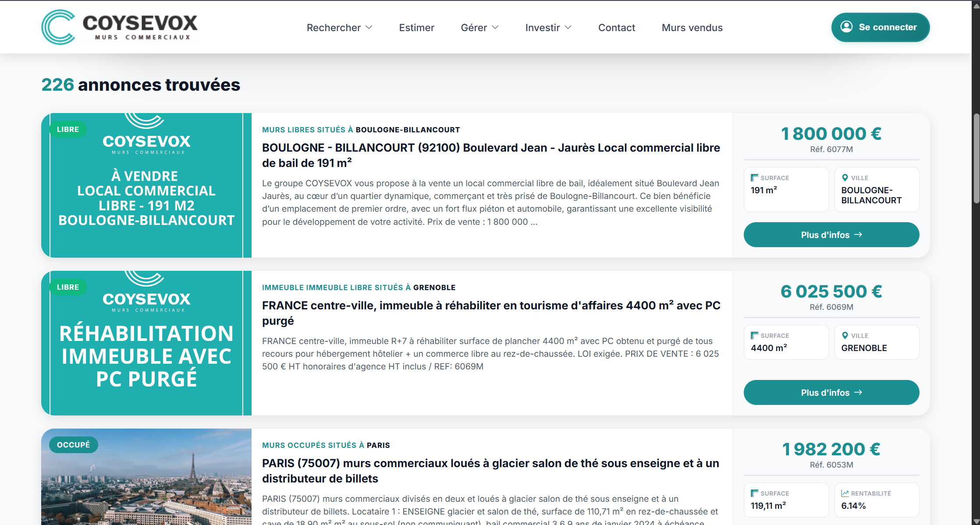980x525 pixels.
Task: Expand the Gérer menu chevron
Action: pyautogui.click(x=495, y=27)
